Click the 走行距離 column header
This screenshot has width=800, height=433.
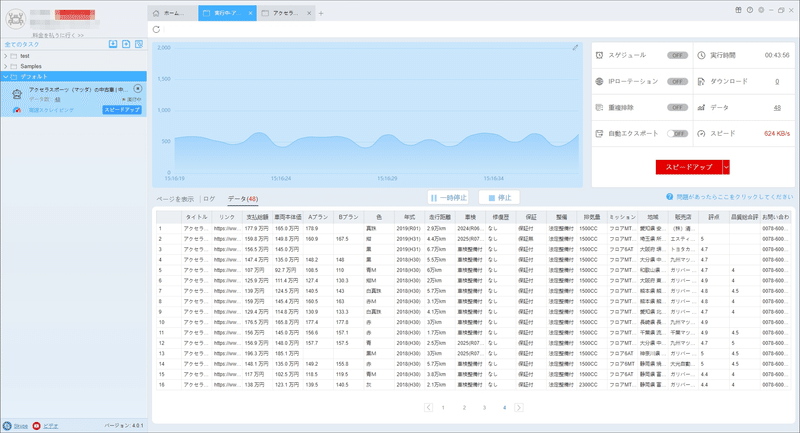tap(439, 217)
